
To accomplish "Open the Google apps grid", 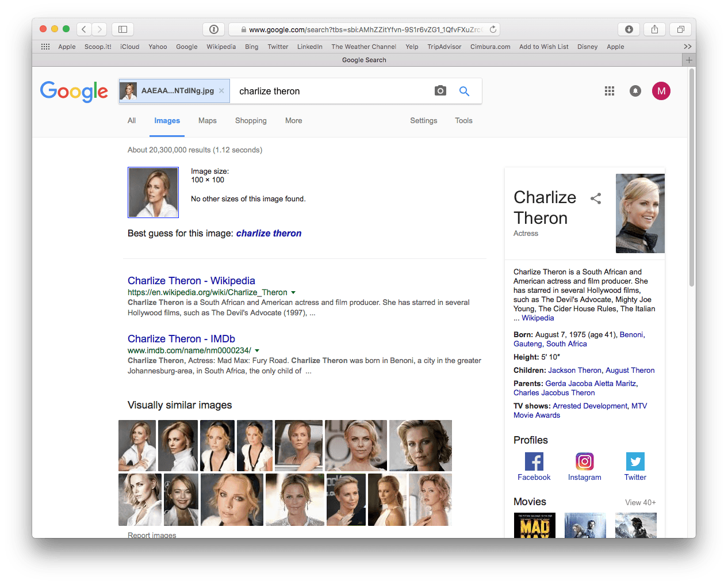I will (x=610, y=91).
